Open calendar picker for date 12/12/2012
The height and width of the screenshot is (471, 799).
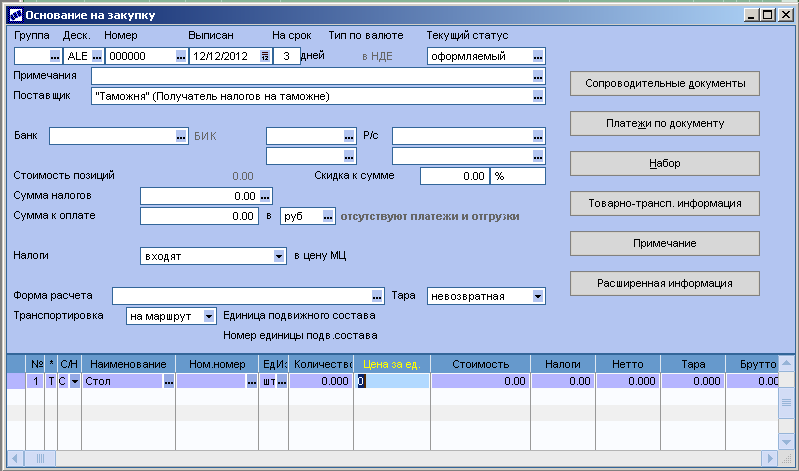265,57
